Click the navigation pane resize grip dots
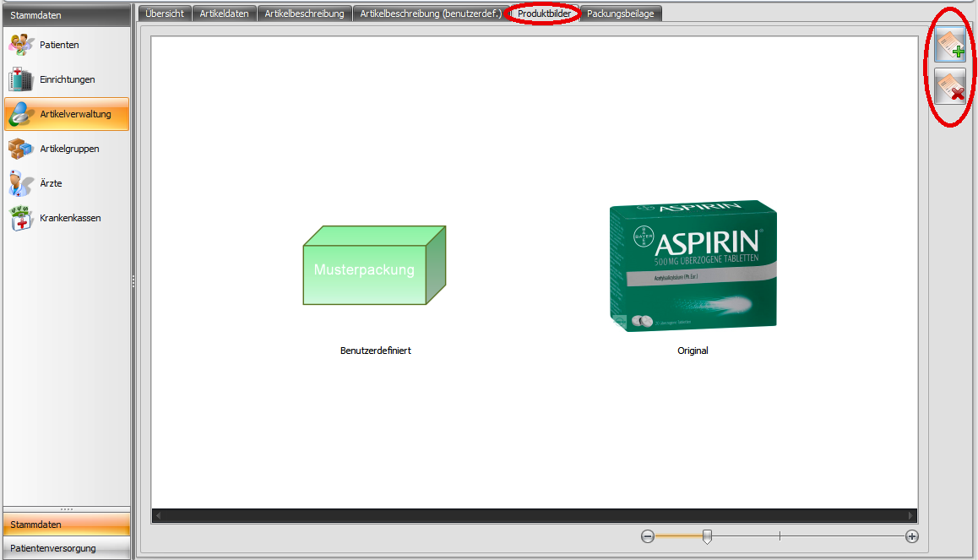The width and height of the screenshot is (978, 560). [x=67, y=508]
